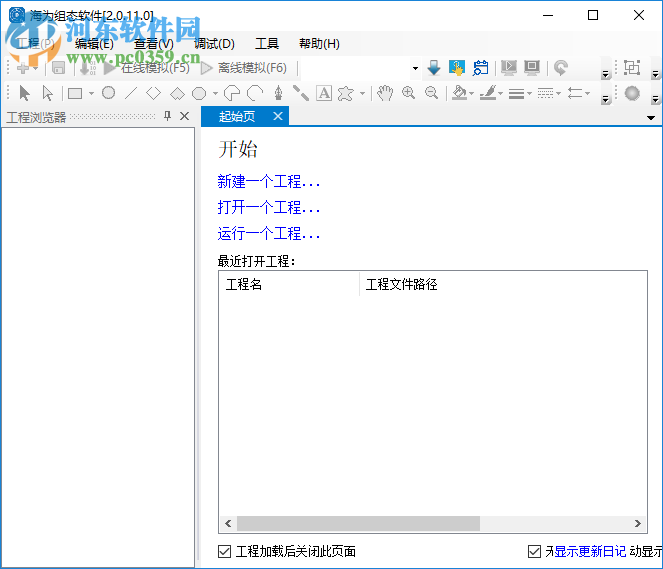This screenshot has height=569, width=663.
Task: Select the circle drawing tool
Action: coord(109,93)
